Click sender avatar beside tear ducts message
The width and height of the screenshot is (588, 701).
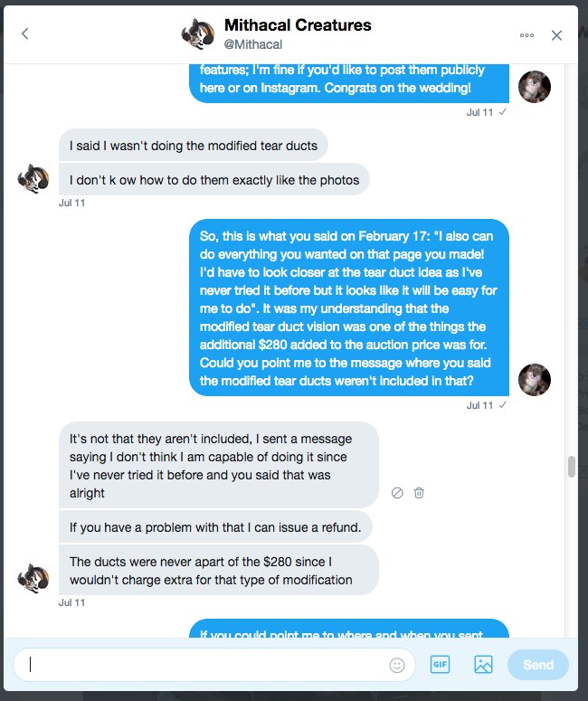pyautogui.click(x=33, y=177)
